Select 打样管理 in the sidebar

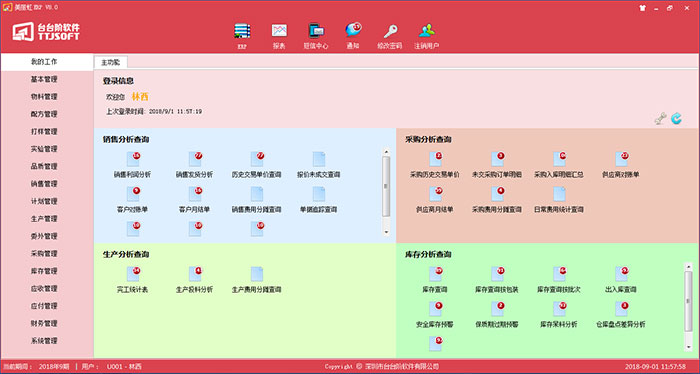point(47,132)
